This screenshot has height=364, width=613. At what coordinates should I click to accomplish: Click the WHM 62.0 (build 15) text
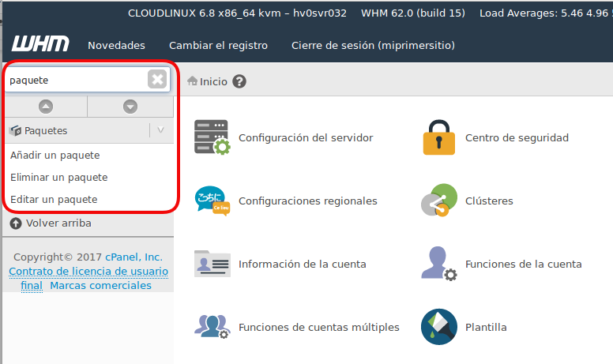(x=413, y=13)
